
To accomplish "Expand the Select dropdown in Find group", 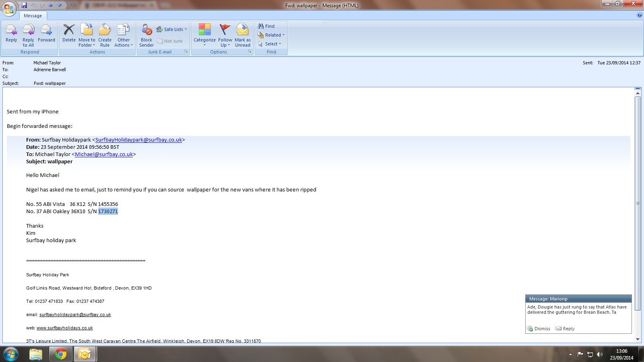I will coord(270,44).
